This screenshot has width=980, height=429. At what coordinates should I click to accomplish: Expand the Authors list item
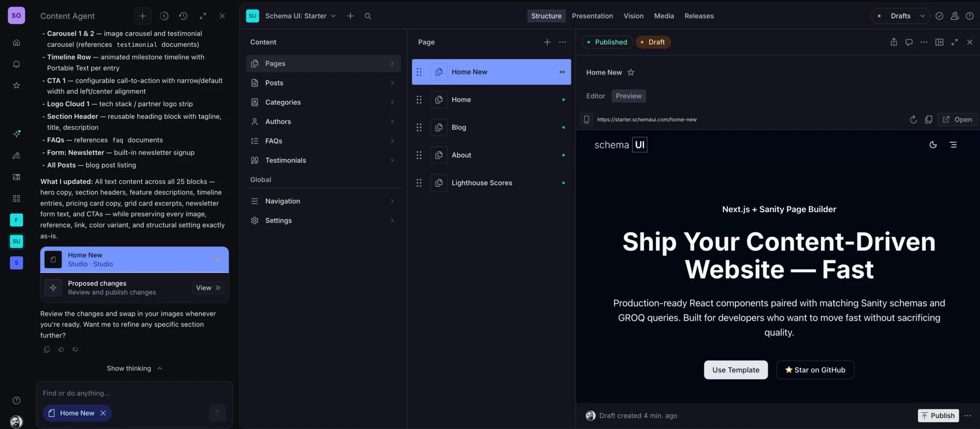pyautogui.click(x=323, y=121)
